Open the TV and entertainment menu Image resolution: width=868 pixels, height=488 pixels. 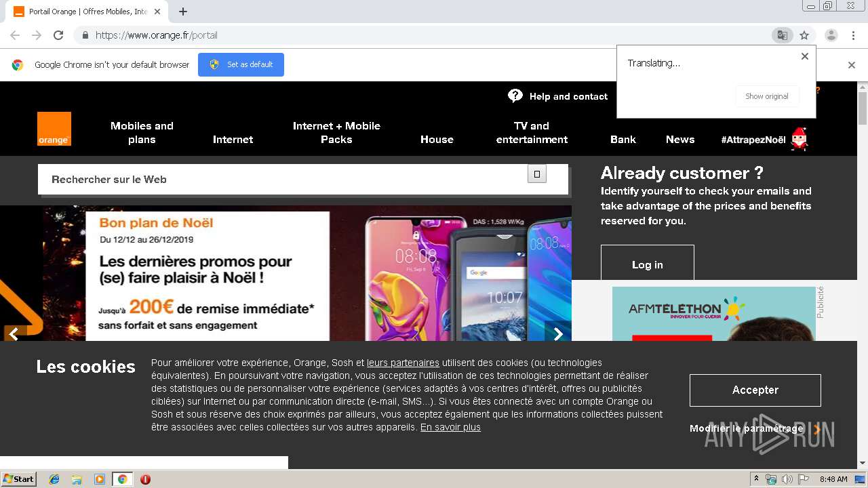(532, 133)
